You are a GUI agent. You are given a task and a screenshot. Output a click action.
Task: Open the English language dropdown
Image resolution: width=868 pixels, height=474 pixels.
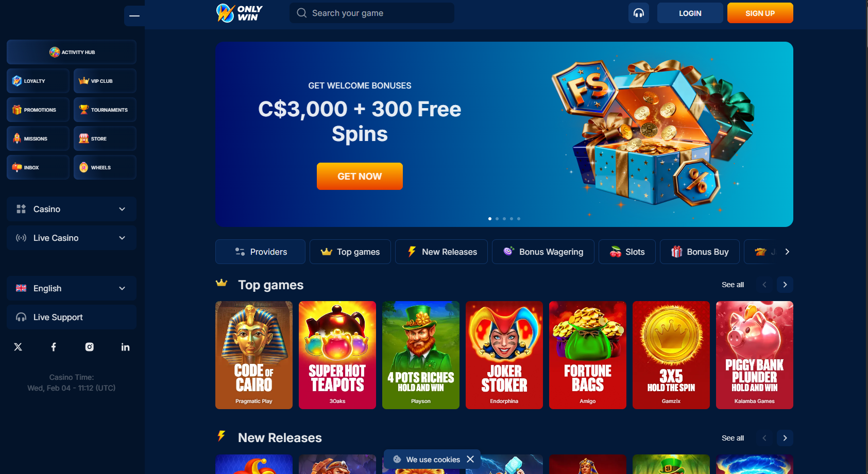72,288
